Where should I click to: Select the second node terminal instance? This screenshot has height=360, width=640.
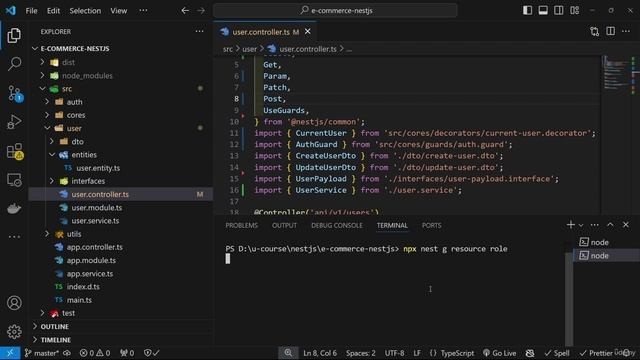606,256
